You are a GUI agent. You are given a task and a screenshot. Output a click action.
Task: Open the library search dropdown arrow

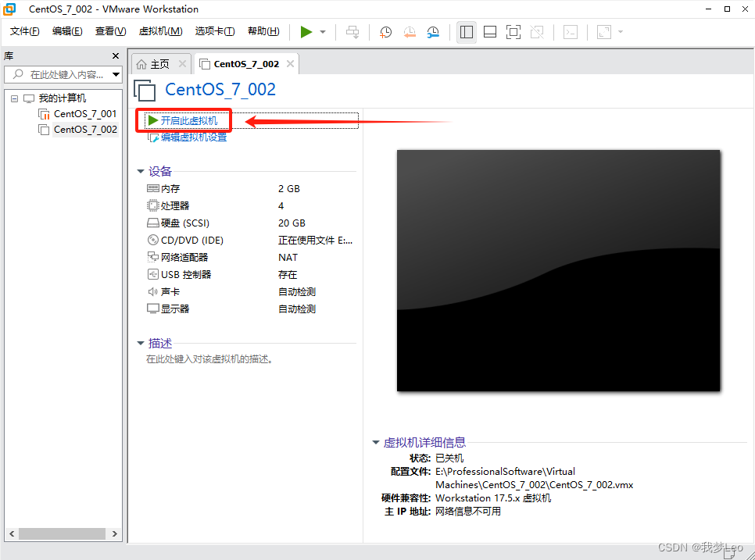[116, 74]
